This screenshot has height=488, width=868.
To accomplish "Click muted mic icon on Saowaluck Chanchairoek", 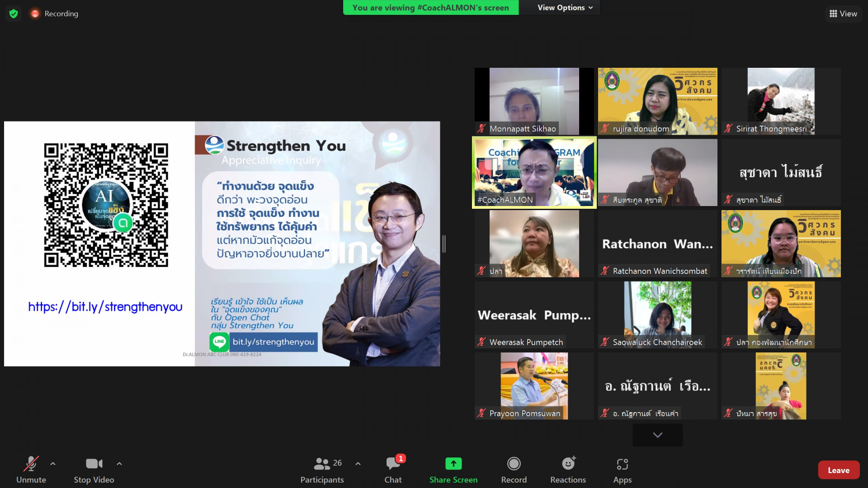I will point(605,342).
